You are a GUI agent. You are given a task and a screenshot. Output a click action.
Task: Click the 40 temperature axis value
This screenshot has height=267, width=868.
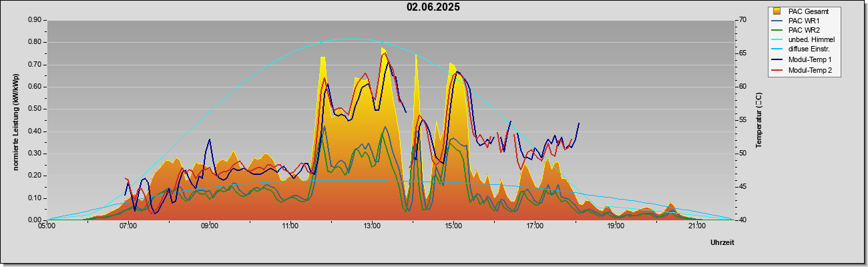pos(743,220)
